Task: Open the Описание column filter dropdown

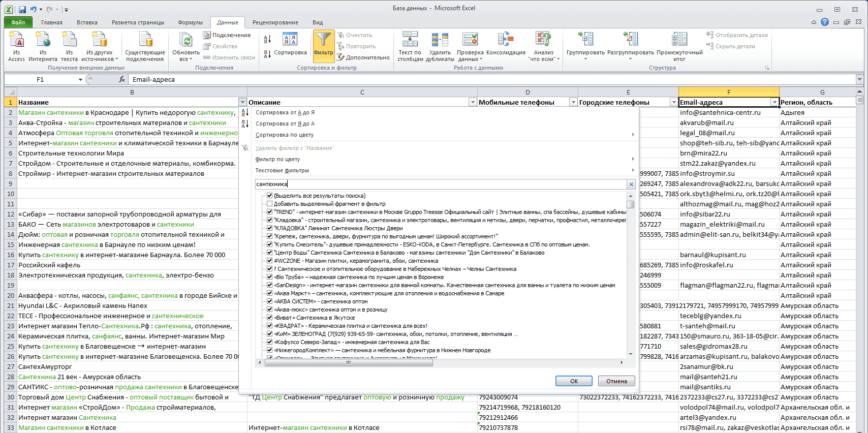Action: (x=473, y=102)
